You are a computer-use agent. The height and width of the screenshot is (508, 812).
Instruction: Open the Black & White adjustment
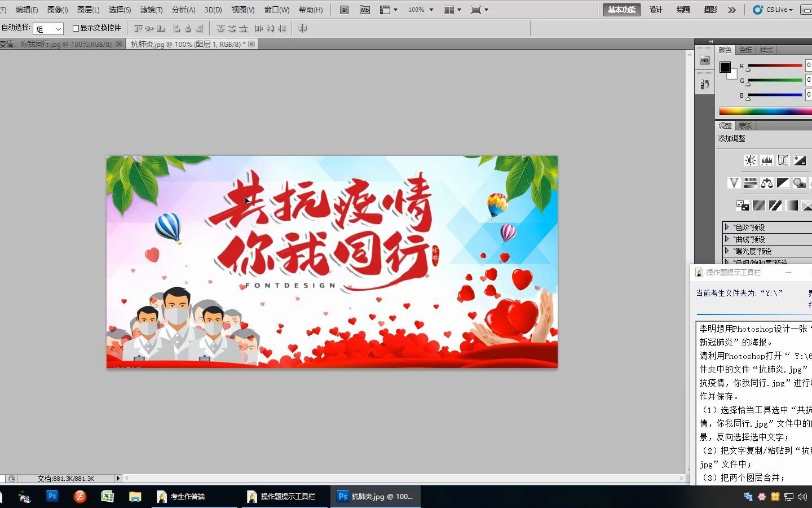point(783,183)
